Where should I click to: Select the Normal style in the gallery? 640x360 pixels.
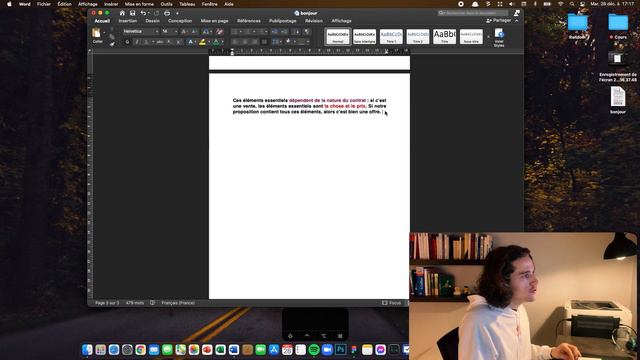338,36
